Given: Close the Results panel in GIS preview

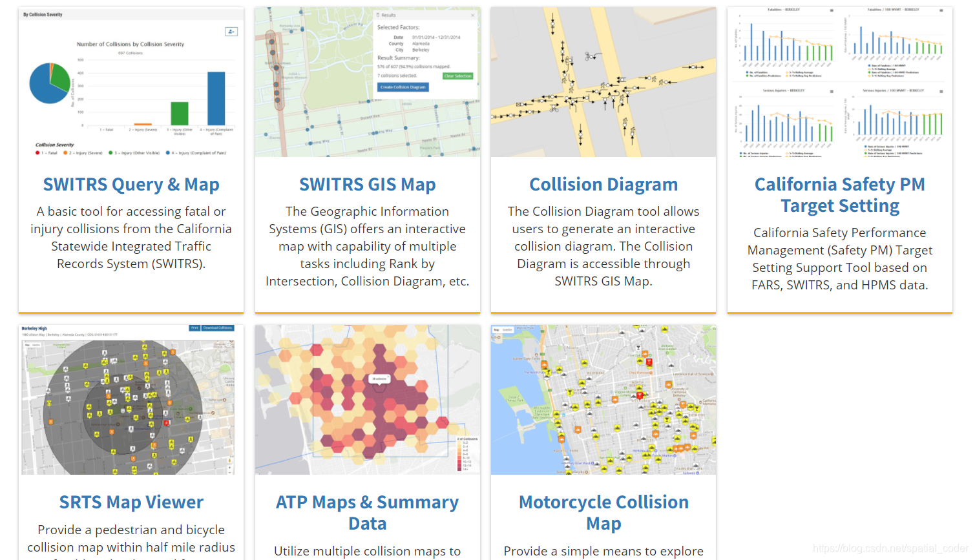Looking at the screenshot, I should (x=473, y=15).
